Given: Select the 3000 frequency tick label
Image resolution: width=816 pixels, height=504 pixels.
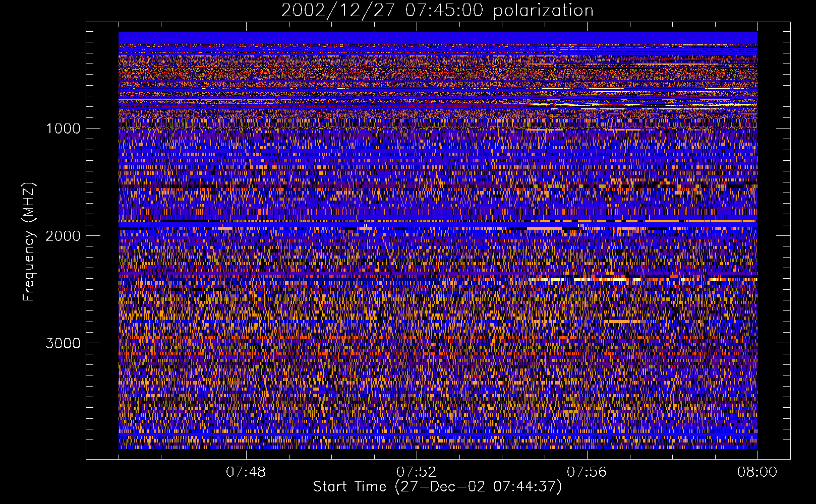Looking at the screenshot, I should click(x=63, y=343).
